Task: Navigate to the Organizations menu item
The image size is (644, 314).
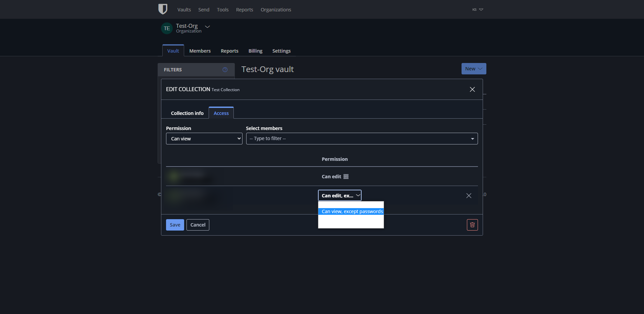Action: click(276, 9)
